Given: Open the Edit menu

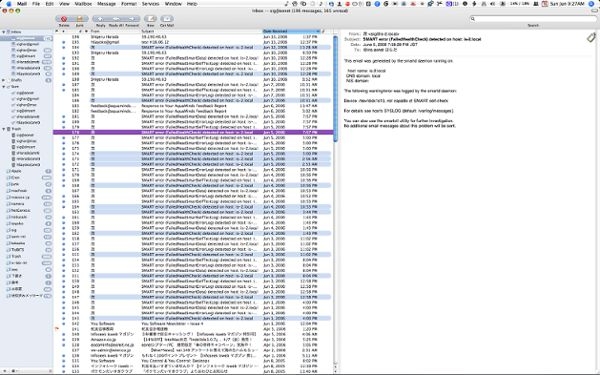Looking at the screenshot, I should point(49,4).
